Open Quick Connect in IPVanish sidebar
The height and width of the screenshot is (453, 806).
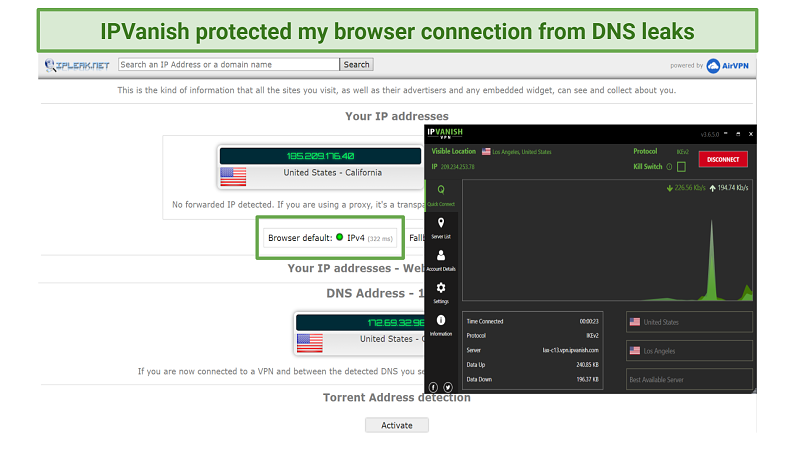coord(441,195)
